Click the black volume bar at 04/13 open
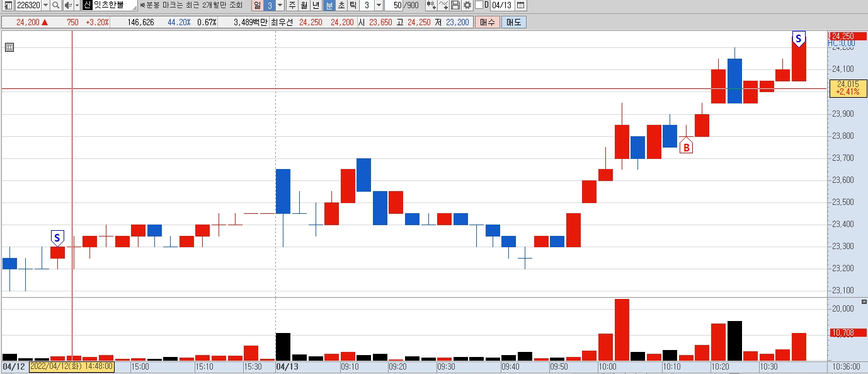The height and width of the screenshot is (374, 868). [x=283, y=346]
